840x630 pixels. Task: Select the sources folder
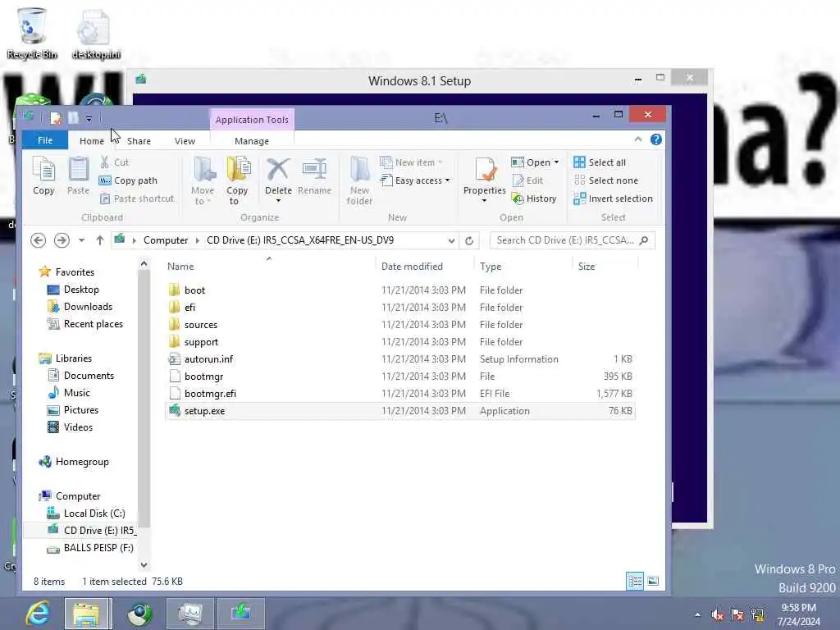400,325
